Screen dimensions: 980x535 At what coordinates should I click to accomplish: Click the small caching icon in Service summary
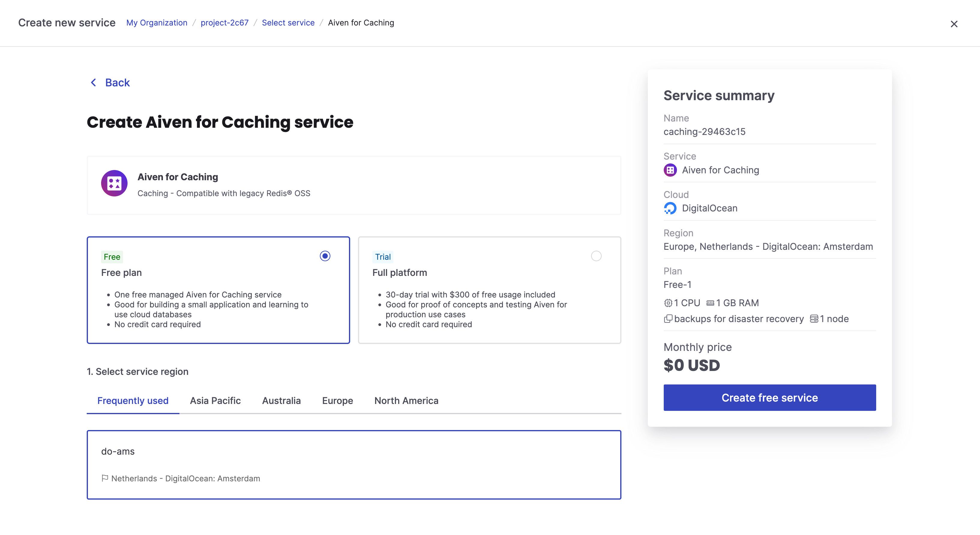tap(670, 170)
